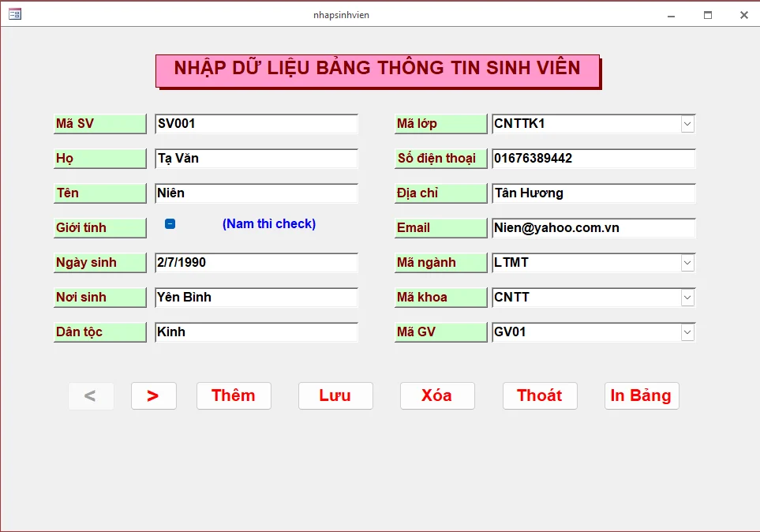Viewport: 760px width, 532px height.
Task: Click the Địa chỉ field with Tân Hương
Action: tap(593, 193)
